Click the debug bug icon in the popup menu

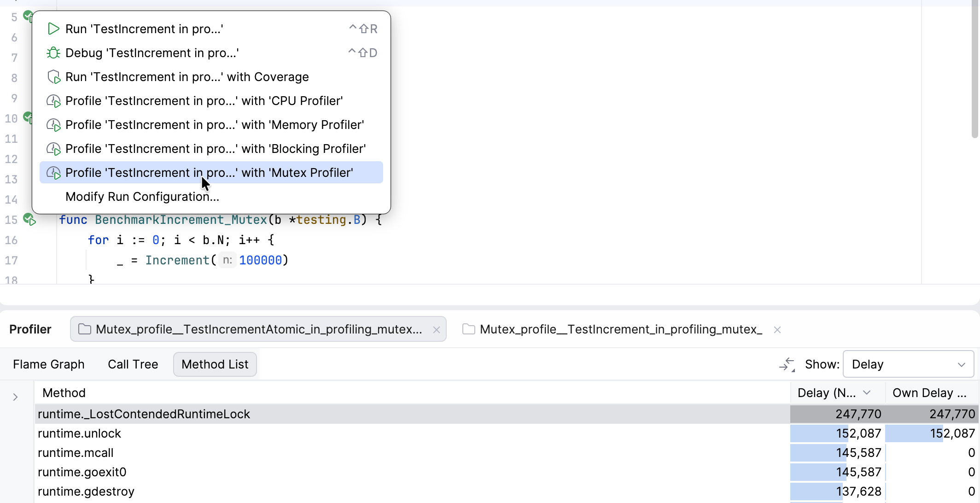point(53,53)
